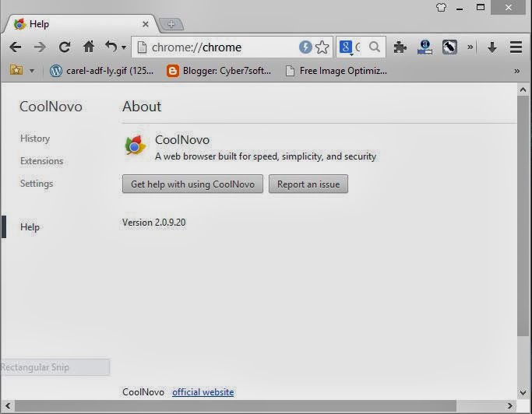This screenshot has width=532, height=414.
Task: Click the vertical scrollbar up arrow
Action: tap(523, 89)
